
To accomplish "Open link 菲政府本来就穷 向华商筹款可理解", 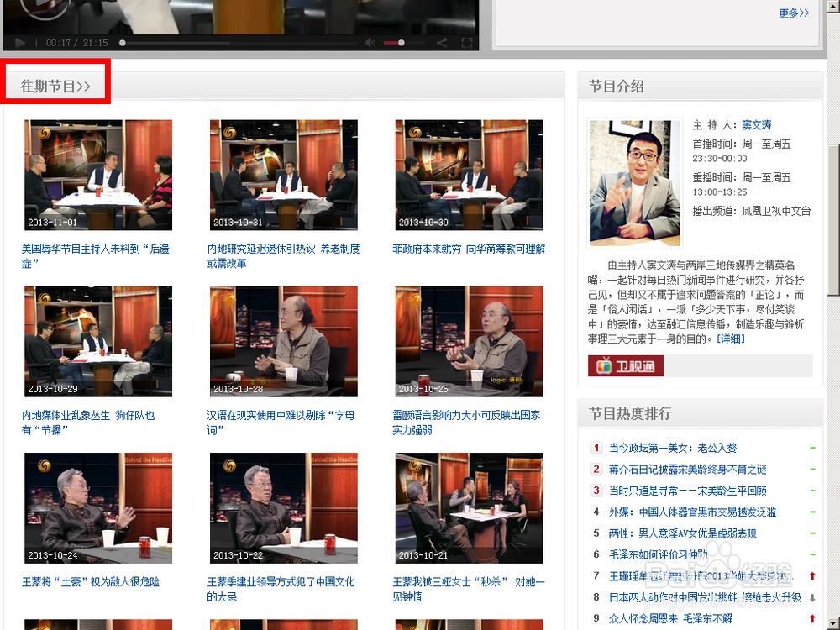I will click(469, 249).
